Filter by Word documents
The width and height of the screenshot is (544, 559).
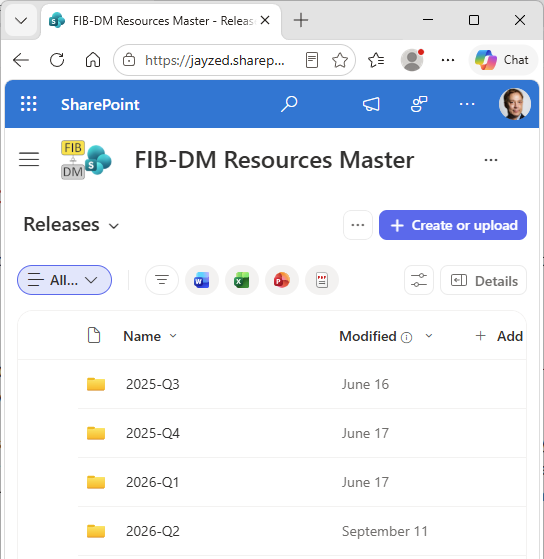click(x=202, y=280)
